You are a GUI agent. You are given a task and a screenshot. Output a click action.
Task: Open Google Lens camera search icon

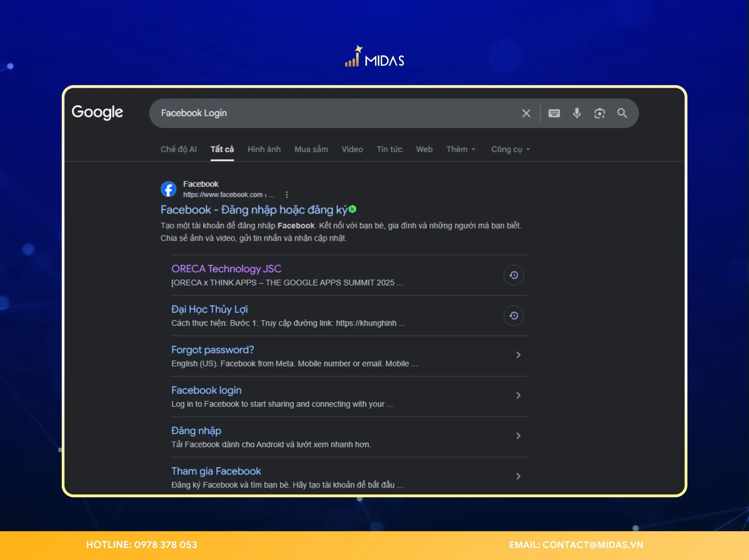599,113
